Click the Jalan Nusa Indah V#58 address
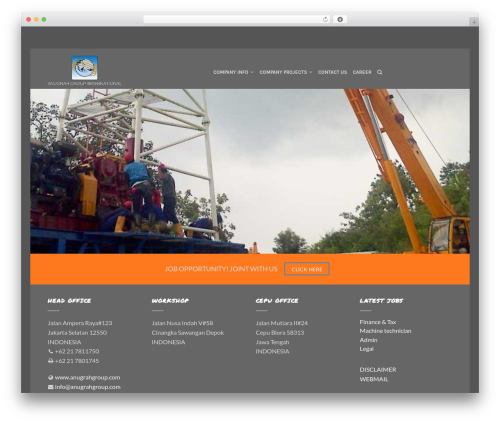 pos(182,323)
